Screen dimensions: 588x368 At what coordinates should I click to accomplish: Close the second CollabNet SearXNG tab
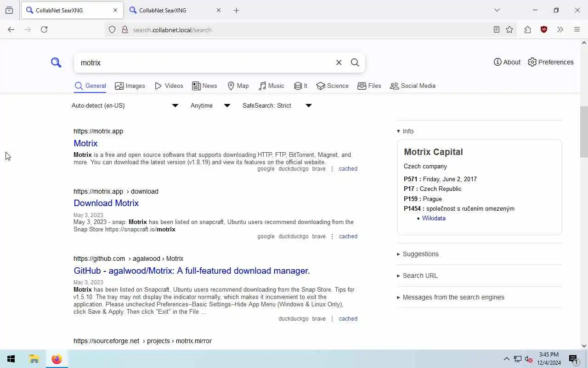pos(219,10)
